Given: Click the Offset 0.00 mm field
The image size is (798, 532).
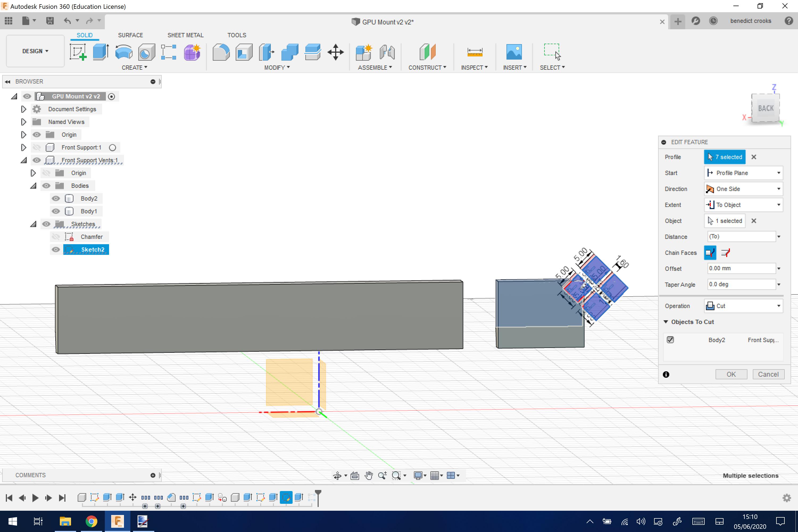Looking at the screenshot, I should click(x=741, y=268).
